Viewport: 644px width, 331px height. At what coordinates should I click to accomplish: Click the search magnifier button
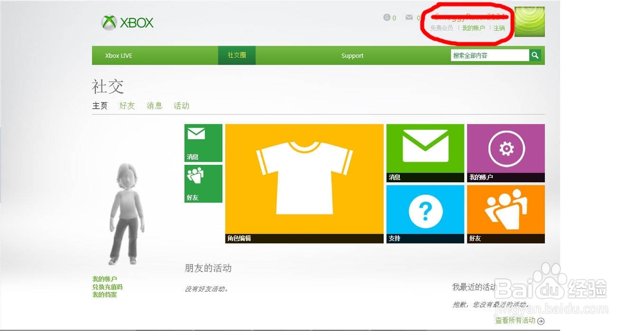pyautogui.click(x=535, y=55)
